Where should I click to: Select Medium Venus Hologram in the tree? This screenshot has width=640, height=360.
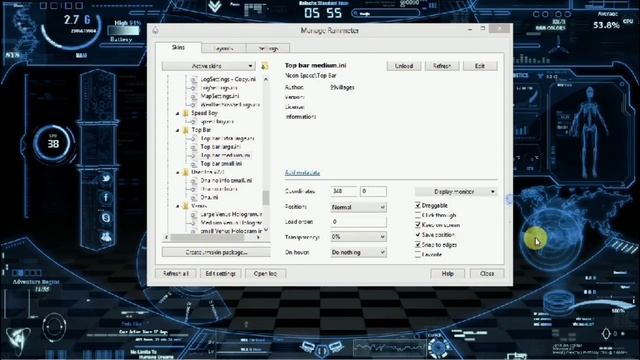point(231,223)
